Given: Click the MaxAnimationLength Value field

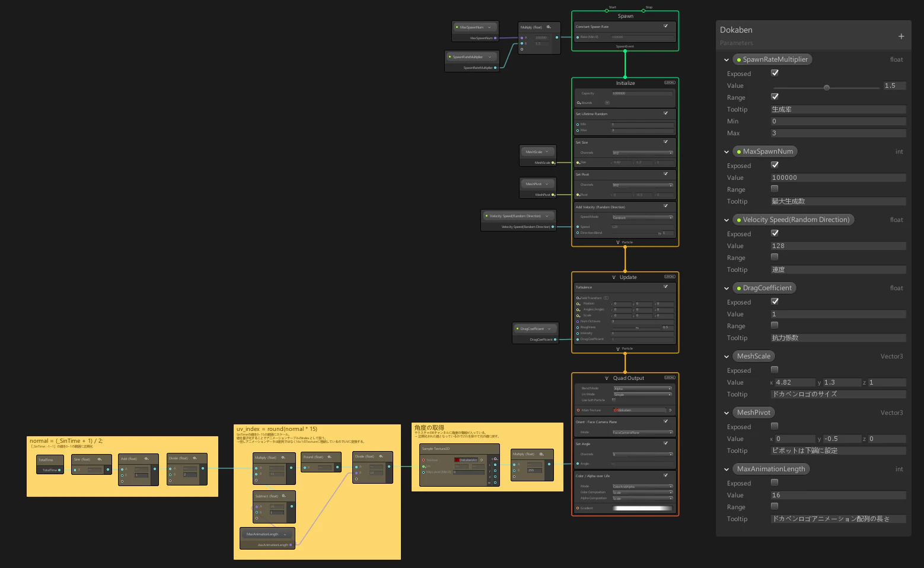Looking at the screenshot, I should coord(838,495).
